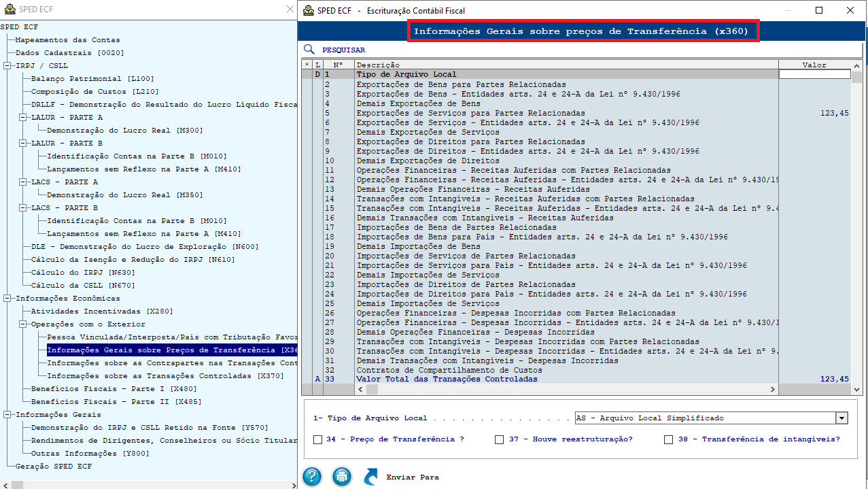The image size is (868, 489).
Task: Click Valor field of Tipo de Arquivo Local row
Action: click(814, 75)
